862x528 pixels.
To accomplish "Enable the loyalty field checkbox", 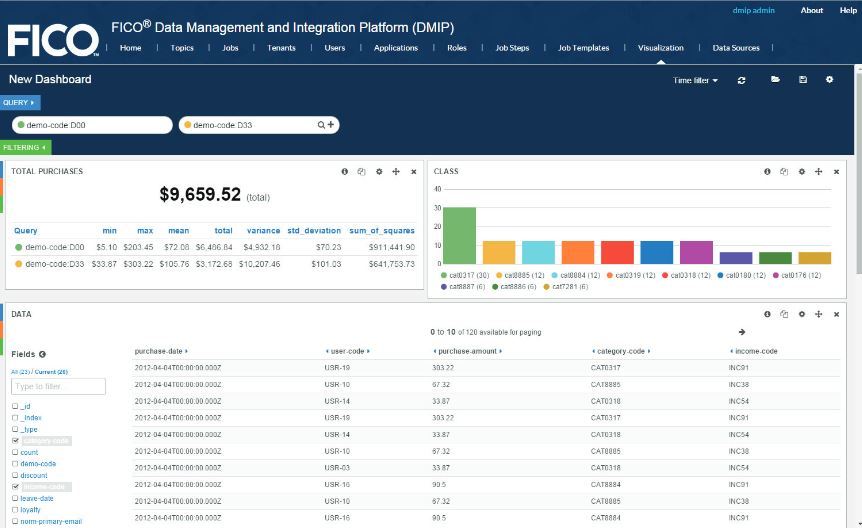I will [x=15, y=510].
